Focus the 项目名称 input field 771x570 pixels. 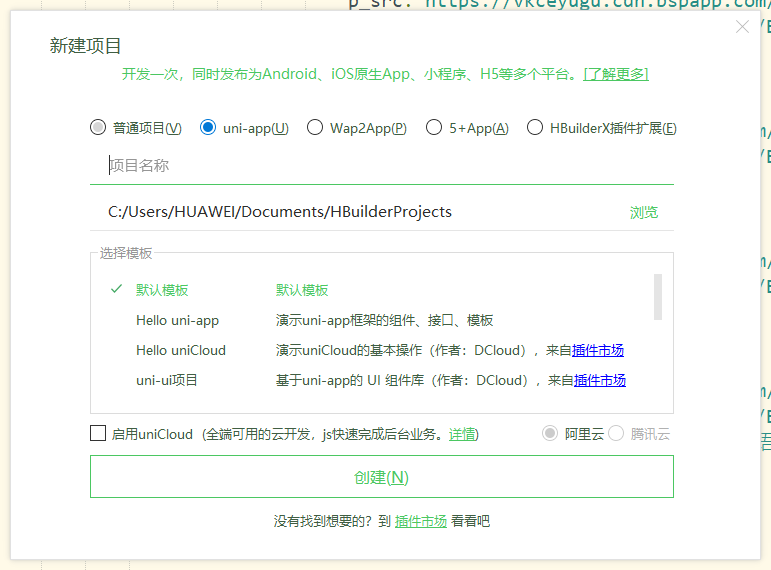coord(382,166)
